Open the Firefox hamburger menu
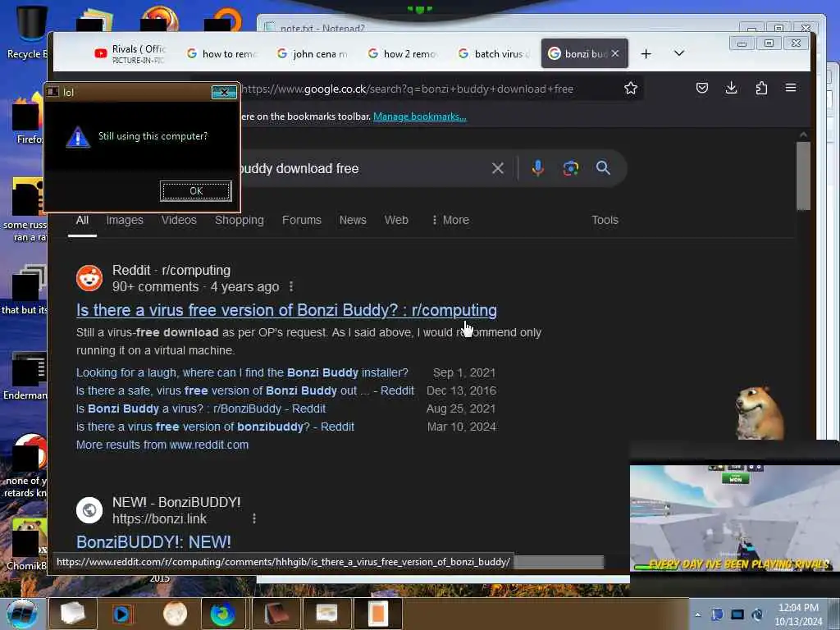This screenshot has width=840, height=630. pos(791,88)
